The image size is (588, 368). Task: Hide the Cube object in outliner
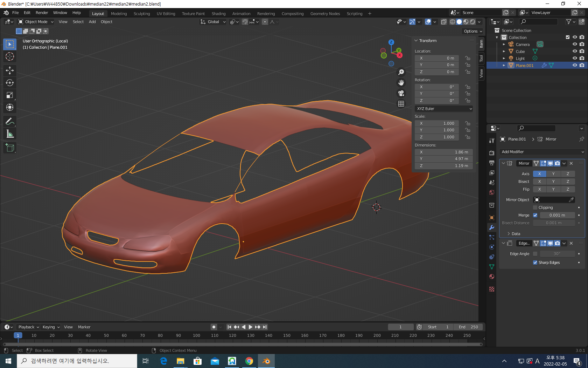[574, 51]
